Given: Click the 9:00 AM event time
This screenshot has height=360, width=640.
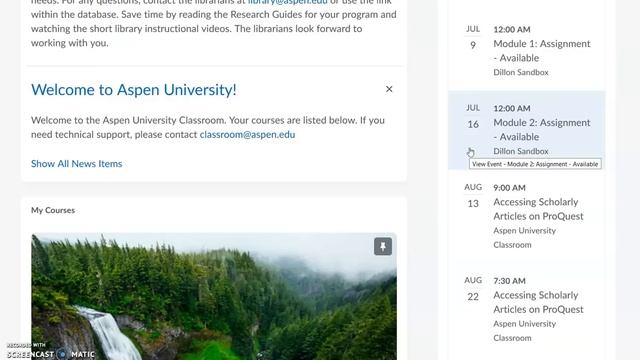Looking at the screenshot, I should coord(509,188).
